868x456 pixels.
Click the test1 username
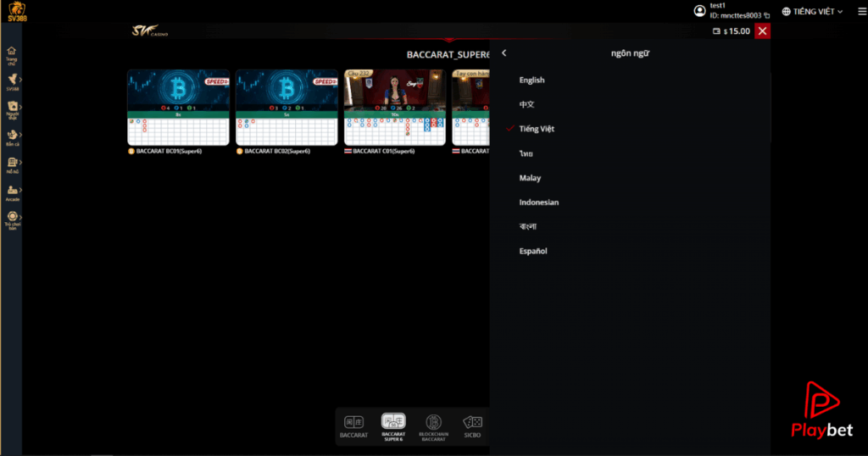pos(717,6)
